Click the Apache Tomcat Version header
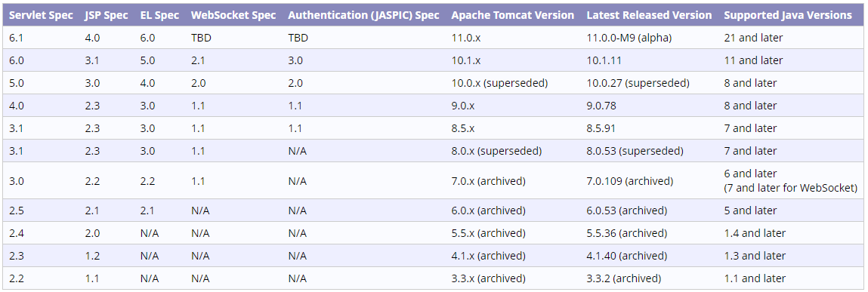Image resolution: width=868 pixels, height=292 pixels. coord(513,15)
